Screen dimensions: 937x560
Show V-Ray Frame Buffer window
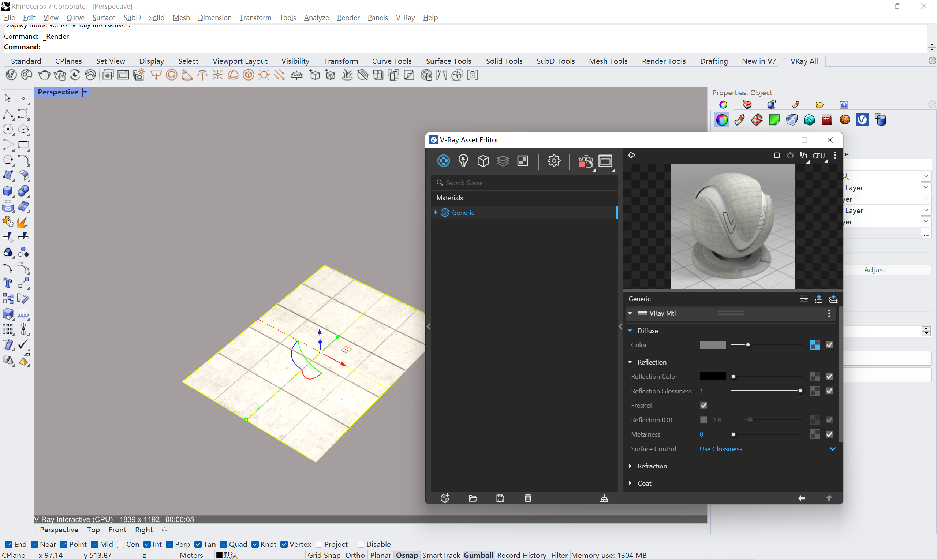coord(606,161)
